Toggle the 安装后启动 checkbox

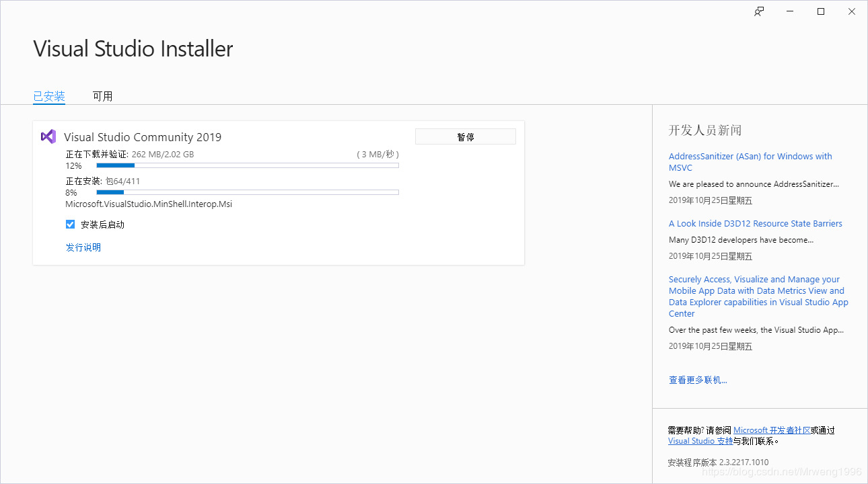pyautogui.click(x=70, y=225)
